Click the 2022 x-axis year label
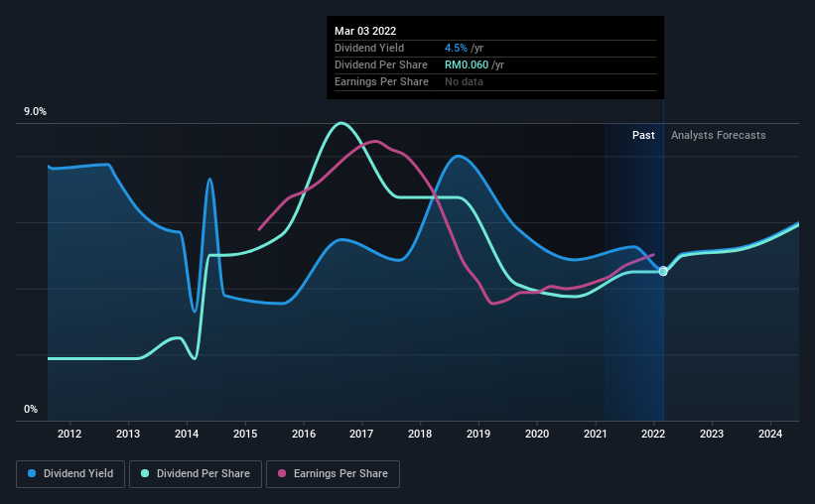 653,434
